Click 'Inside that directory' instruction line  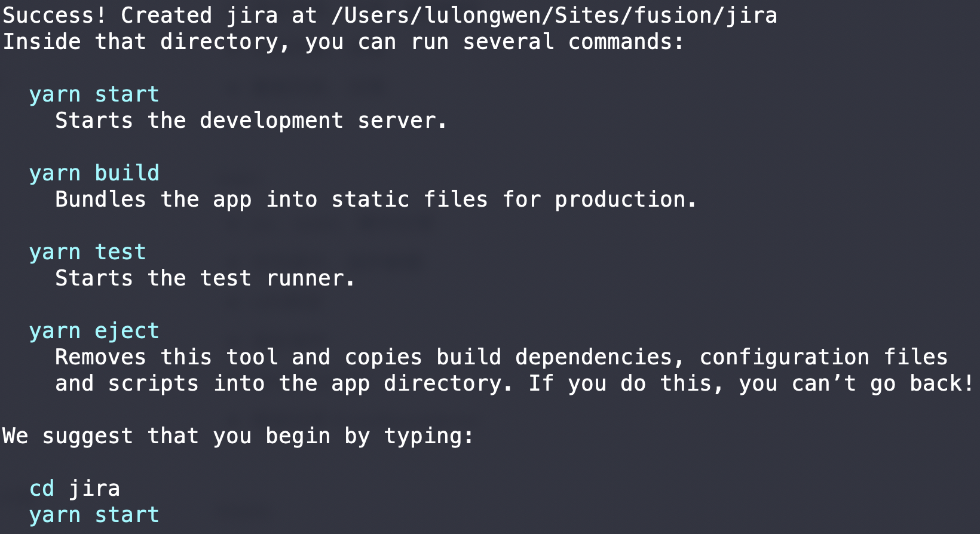point(344,42)
